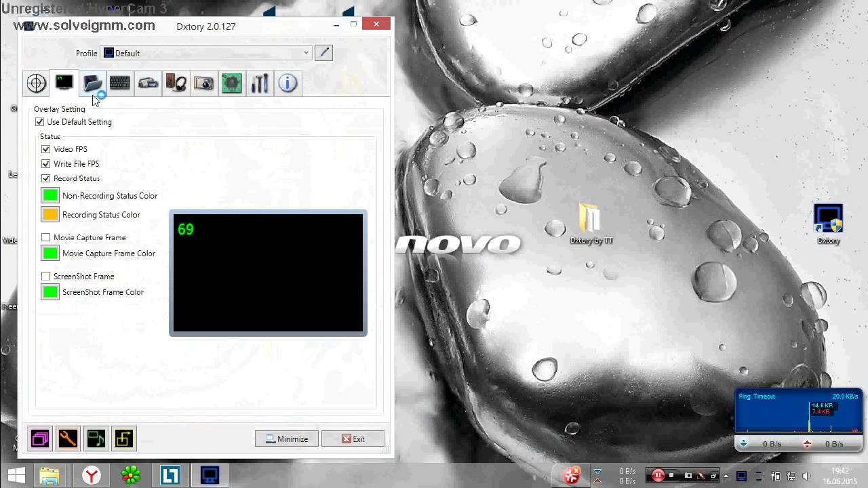This screenshot has width=868, height=488.
Task: Click the overlay preview black box
Action: tap(268, 273)
